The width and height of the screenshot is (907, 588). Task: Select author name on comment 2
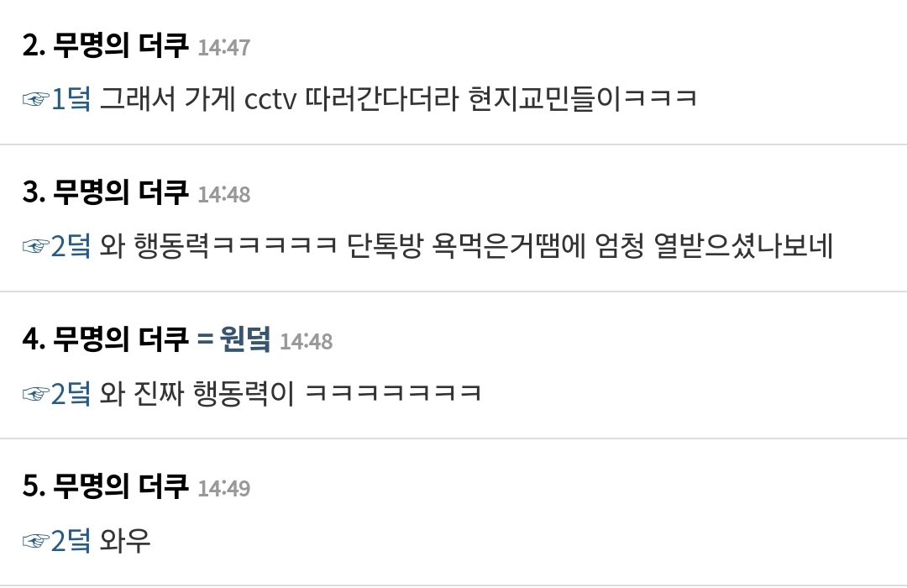point(121,45)
